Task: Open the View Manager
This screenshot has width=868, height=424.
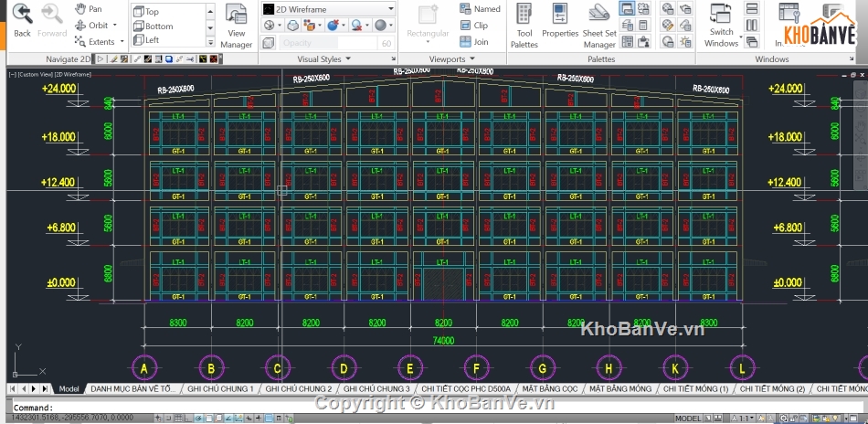Action: pyautogui.click(x=237, y=26)
